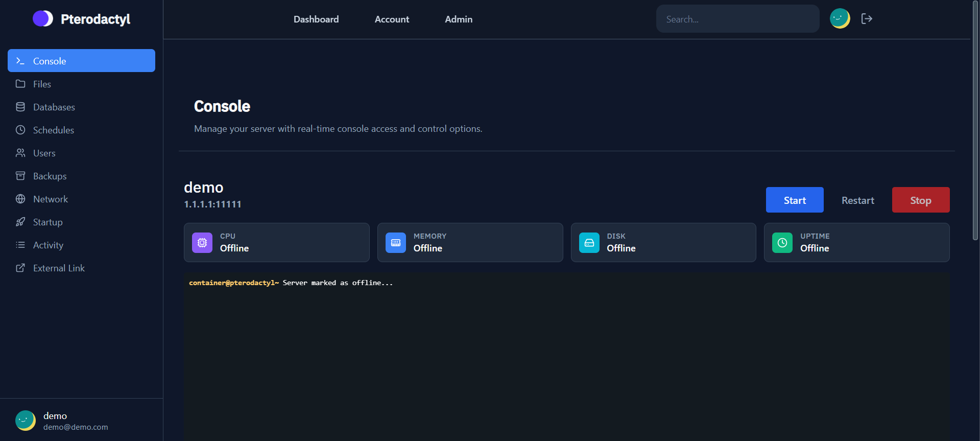This screenshot has height=441, width=980.
Task: Open Databases from the sidebar
Action: click(x=54, y=107)
